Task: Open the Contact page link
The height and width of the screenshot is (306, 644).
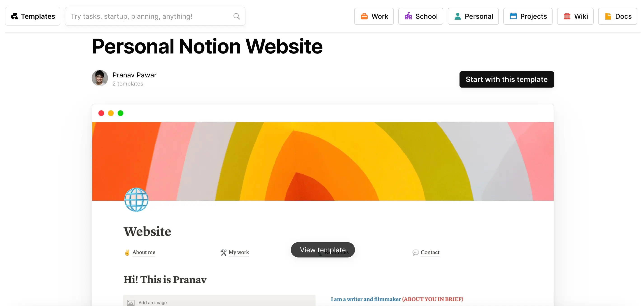Action: (430, 253)
